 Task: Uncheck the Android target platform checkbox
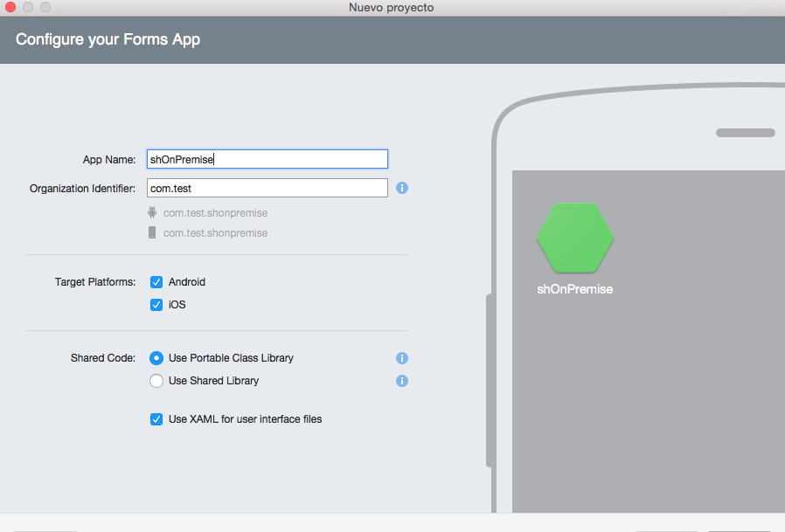[156, 282]
